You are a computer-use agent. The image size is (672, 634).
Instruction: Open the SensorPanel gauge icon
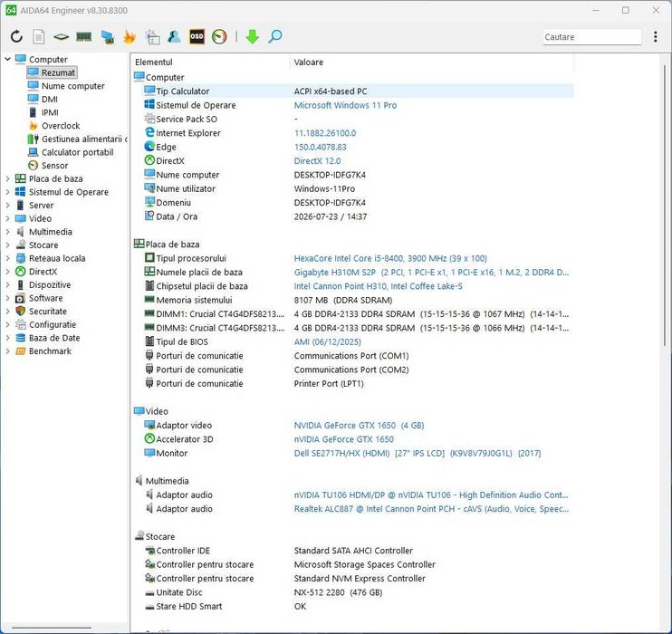[x=219, y=36]
